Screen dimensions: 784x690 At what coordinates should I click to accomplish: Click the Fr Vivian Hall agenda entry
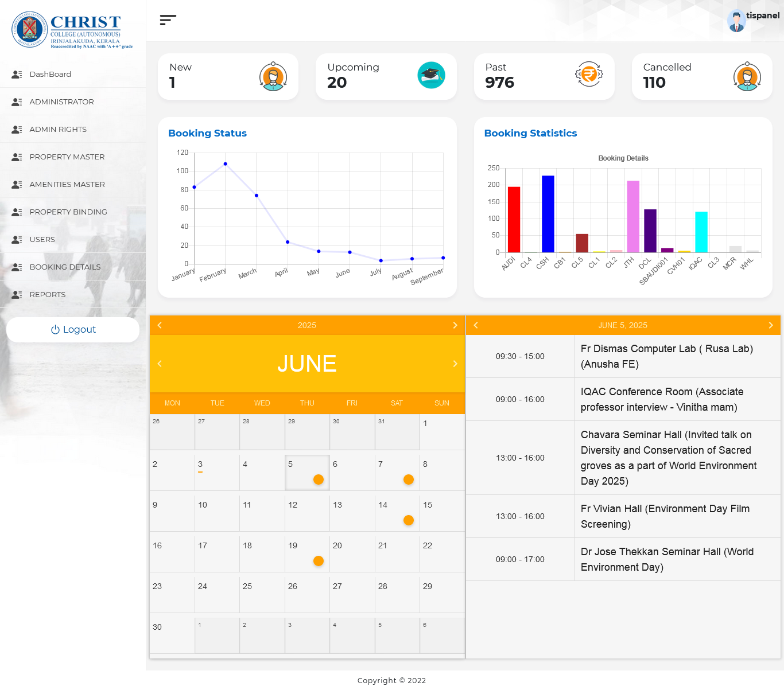point(665,516)
